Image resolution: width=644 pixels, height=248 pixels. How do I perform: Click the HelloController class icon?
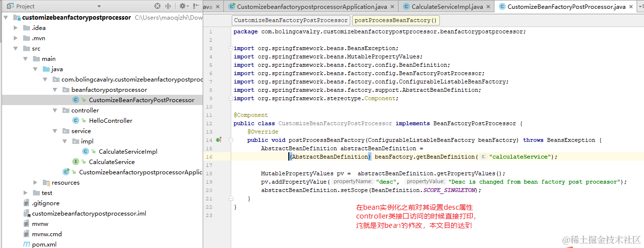click(76, 120)
